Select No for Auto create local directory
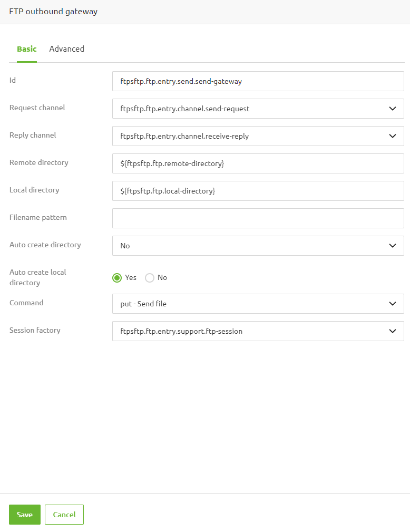 pos(149,278)
